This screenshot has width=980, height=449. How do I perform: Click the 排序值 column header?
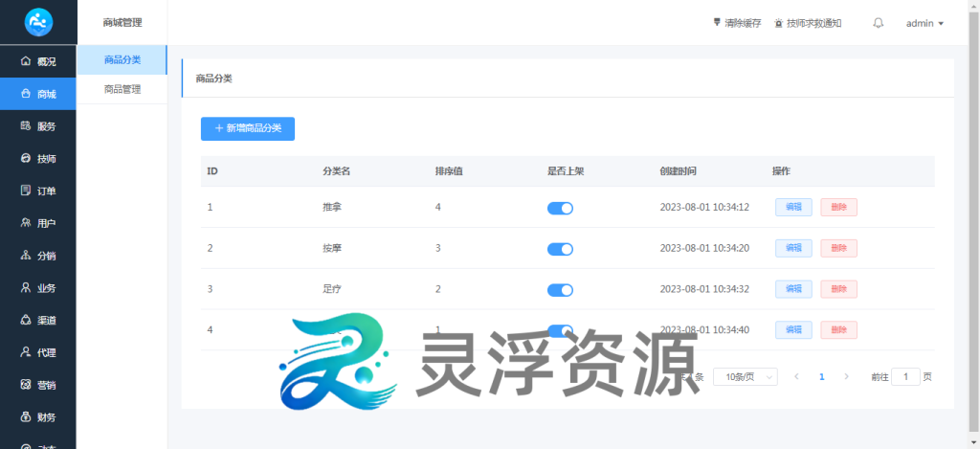point(449,170)
